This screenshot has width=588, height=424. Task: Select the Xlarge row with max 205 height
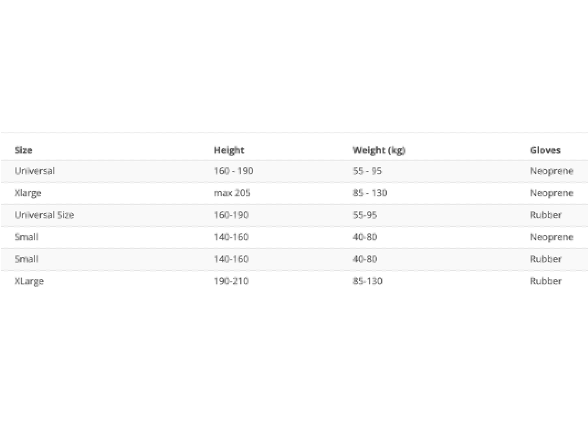coord(294,193)
